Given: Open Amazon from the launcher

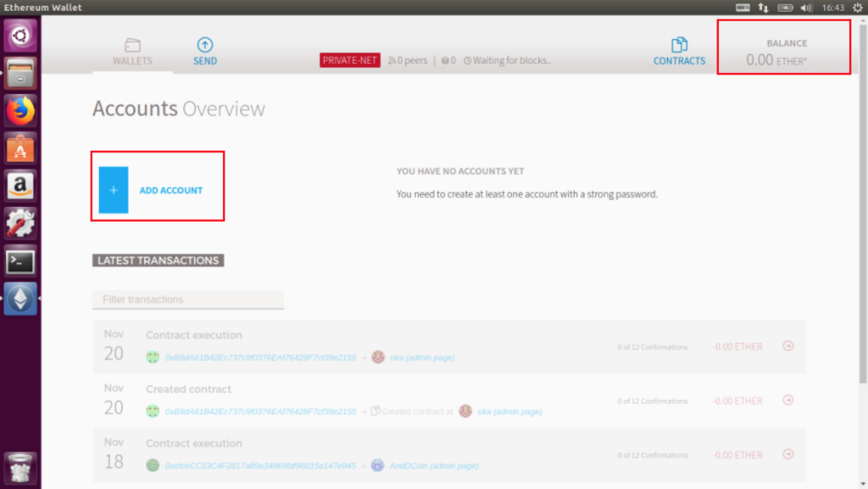Looking at the screenshot, I should [20, 186].
